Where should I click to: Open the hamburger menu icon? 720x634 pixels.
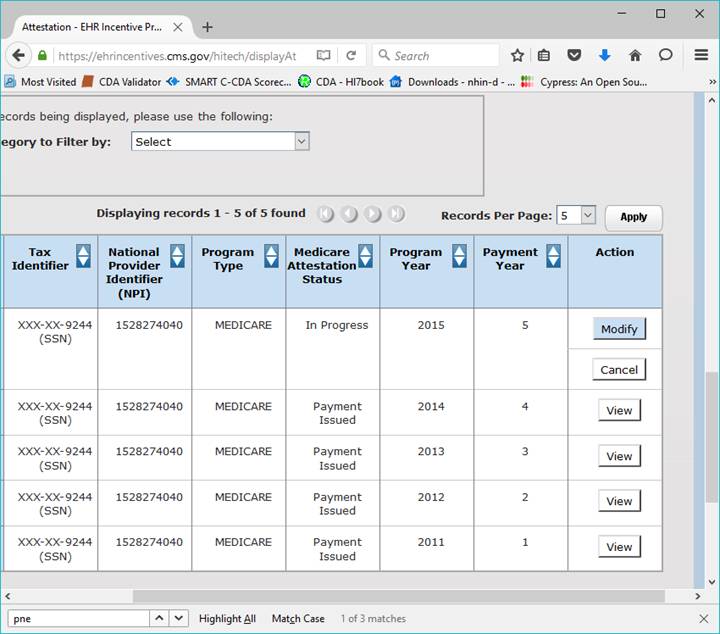point(701,56)
